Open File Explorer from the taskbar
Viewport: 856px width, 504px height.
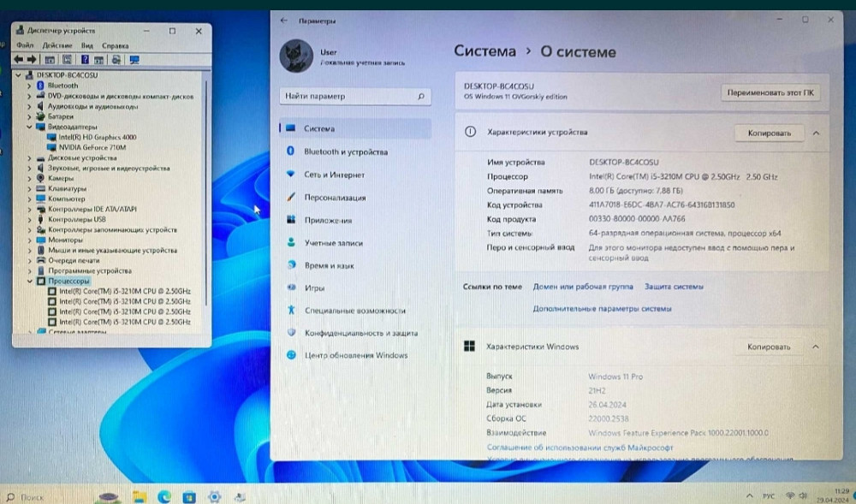pos(139,496)
